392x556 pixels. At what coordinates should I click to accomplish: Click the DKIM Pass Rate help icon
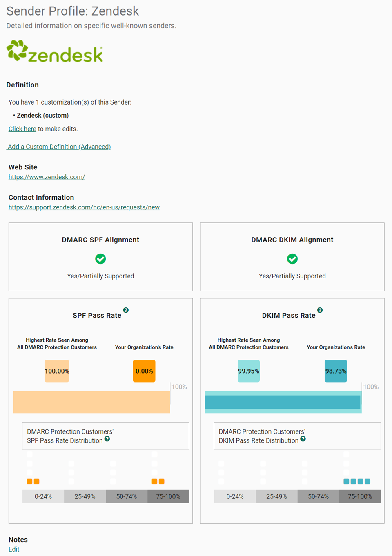(320, 310)
